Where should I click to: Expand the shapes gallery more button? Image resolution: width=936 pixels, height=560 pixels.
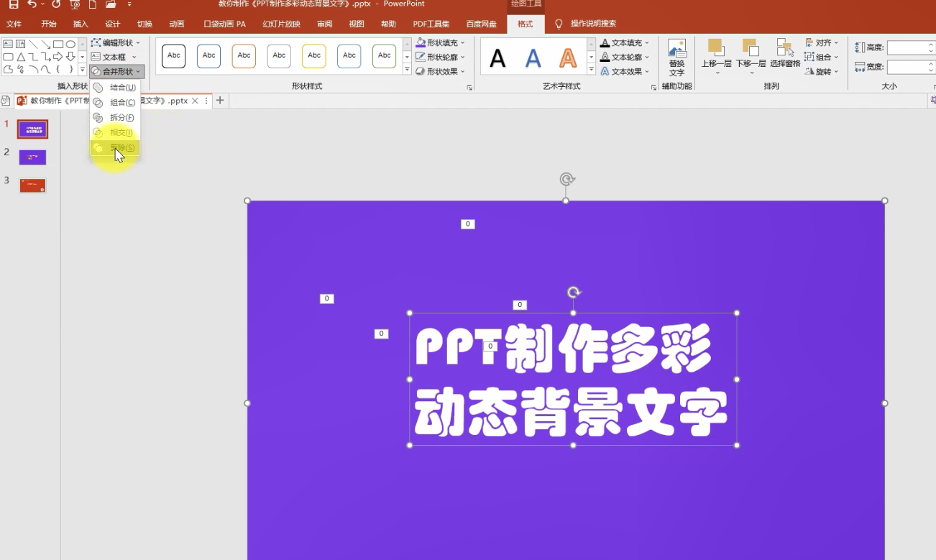click(83, 70)
